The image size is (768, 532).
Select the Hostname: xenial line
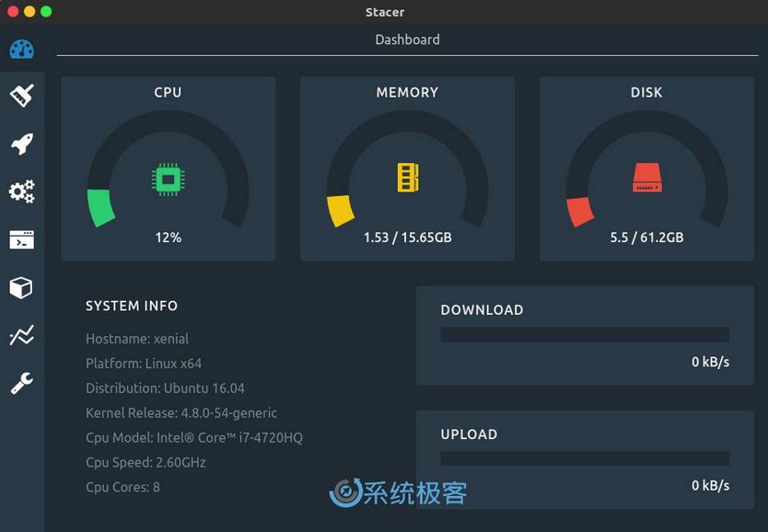[x=137, y=339]
